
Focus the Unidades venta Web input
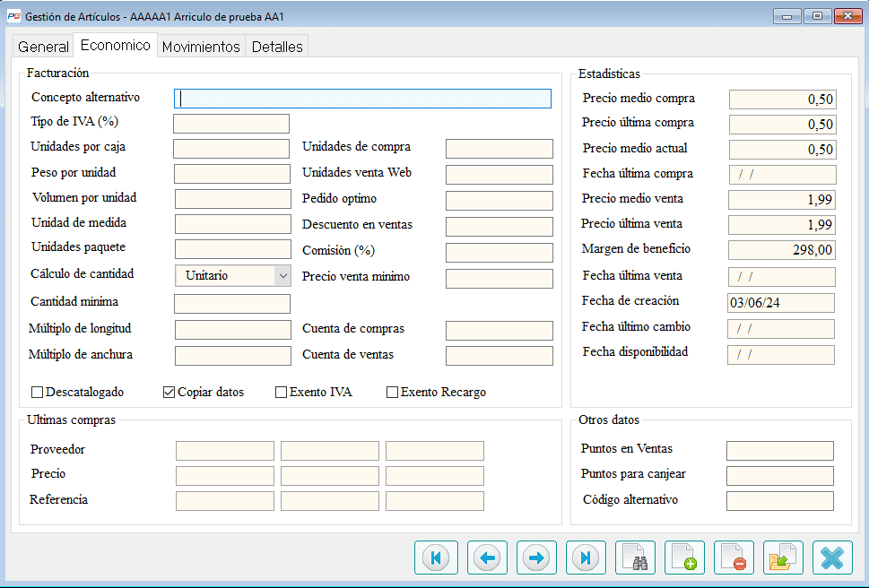(x=500, y=175)
